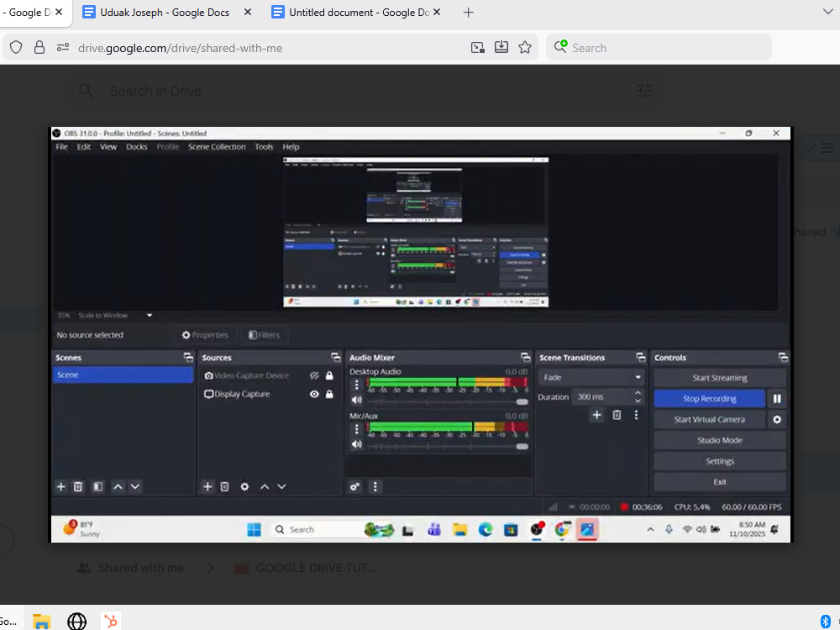Open the Fade transition dropdown
Image resolution: width=840 pixels, height=630 pixels.
point(591,378)
